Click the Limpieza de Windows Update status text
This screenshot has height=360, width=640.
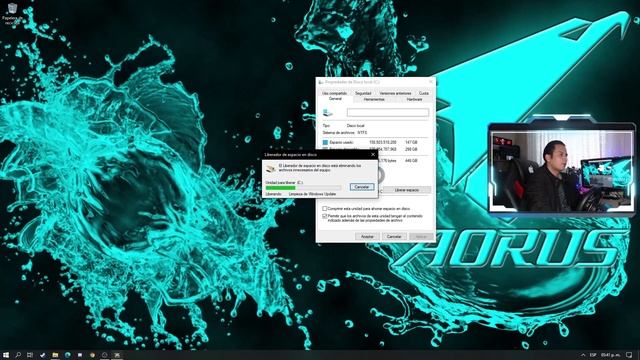point(312,194)
